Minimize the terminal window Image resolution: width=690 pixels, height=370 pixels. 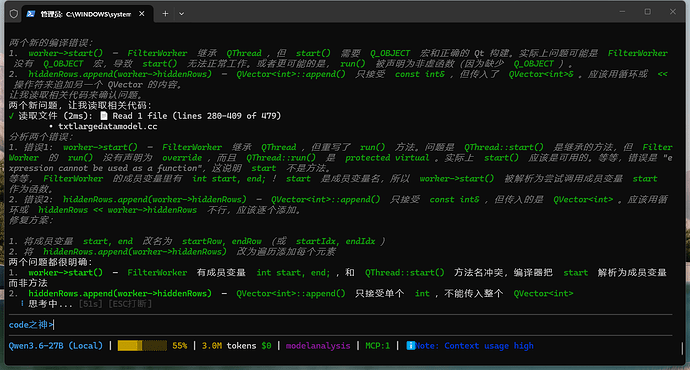tap(622, 12)
